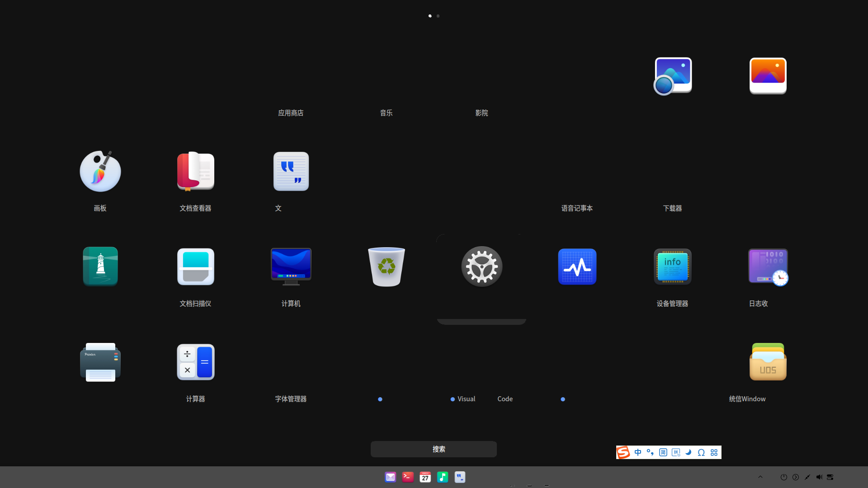Launch the 统信Windows UOS folder icon
868x488 pixels.
768,362
